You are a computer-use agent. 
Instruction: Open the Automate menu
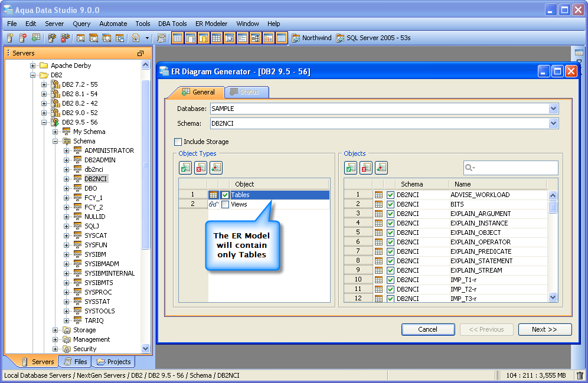113,24
